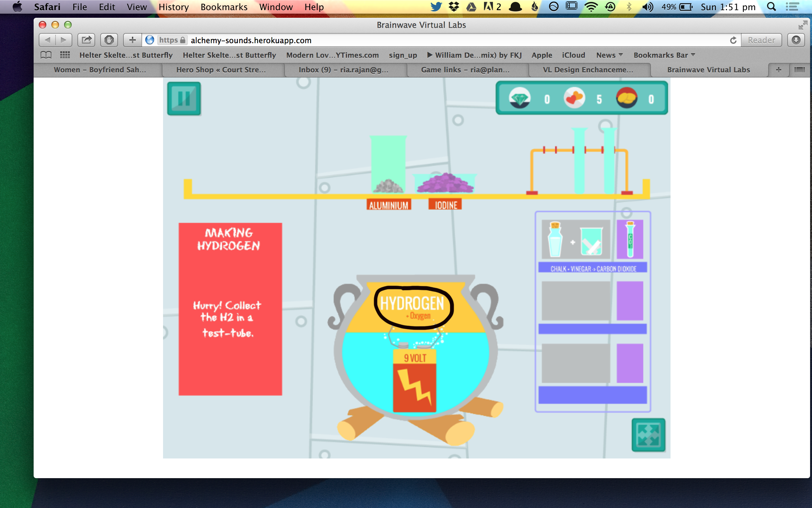Go forward in Safari history
This screenshot has height=508, width=812.
point(64,40)
